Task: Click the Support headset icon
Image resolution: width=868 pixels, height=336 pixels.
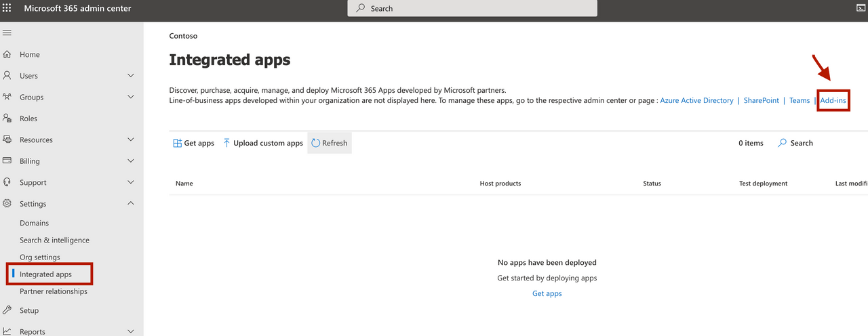Action: point(7,182)
